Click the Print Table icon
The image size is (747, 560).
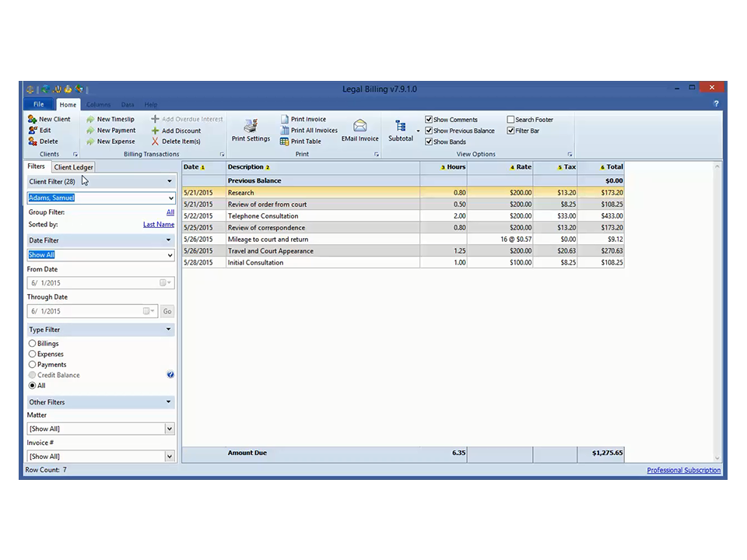pos(285,142)
